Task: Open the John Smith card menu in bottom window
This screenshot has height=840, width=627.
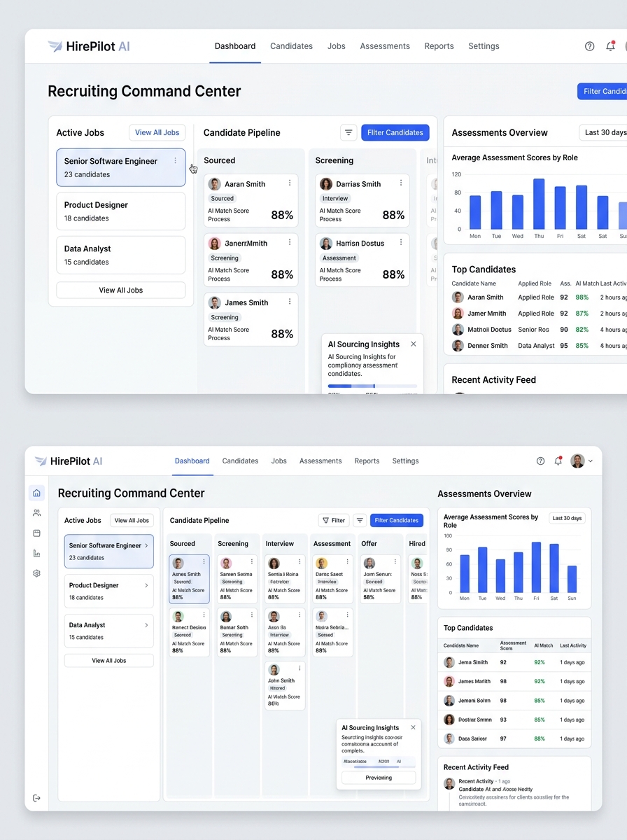Action: 300,668
